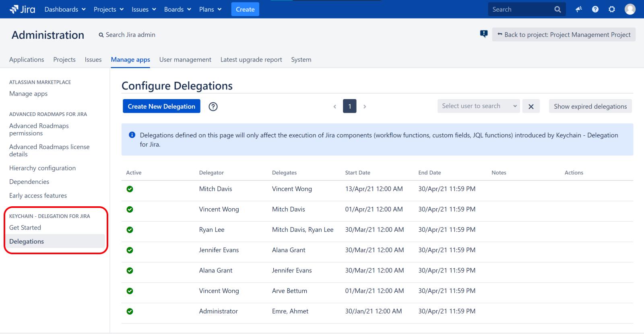This screenshot has width=644, height=334.
Task: Click delegates cell 'Arve Bettum'
Action: click(289, 291)
